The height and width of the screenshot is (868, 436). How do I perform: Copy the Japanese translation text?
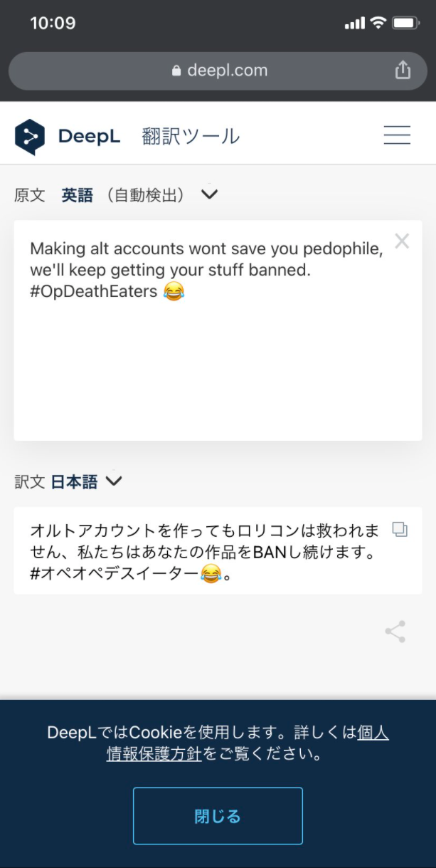400,530
